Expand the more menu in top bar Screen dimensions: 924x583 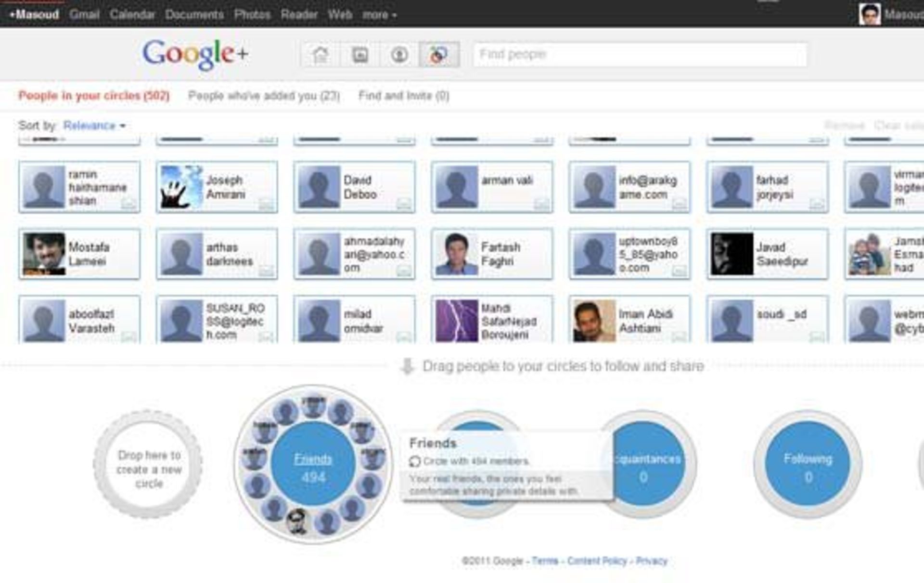[379, 15]
